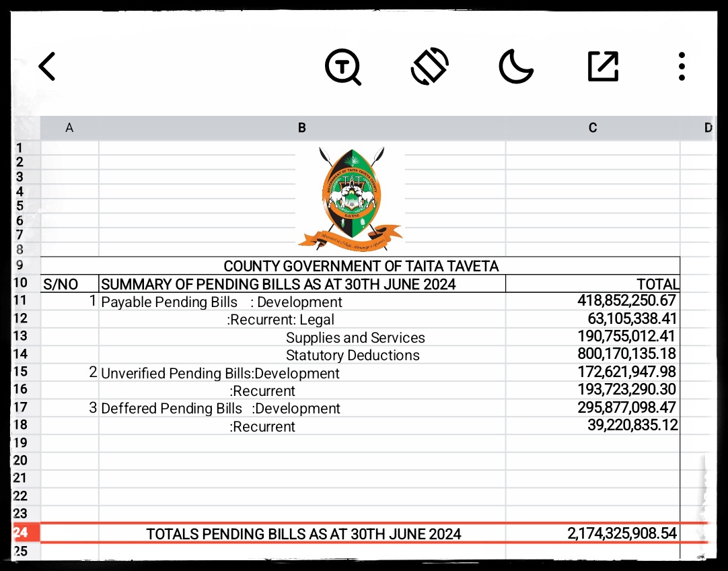Select the 'Unverified Pending Bills:Development' cell
The height and width of the screenshot is (571, 728).
click(302, 373)
